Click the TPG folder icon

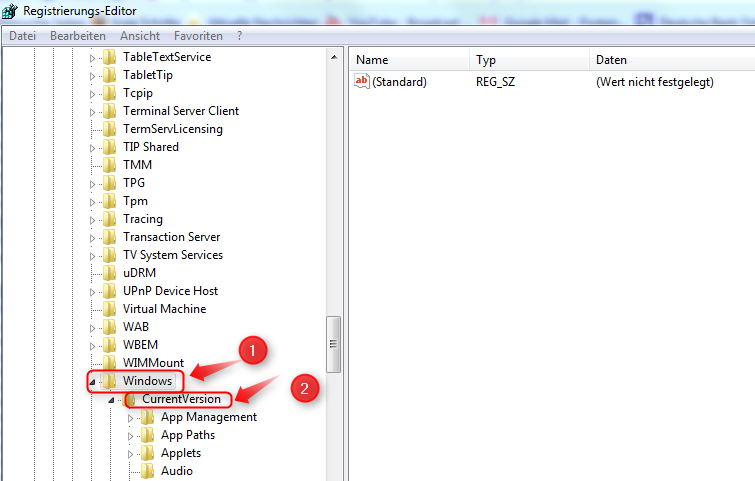[109, 183]
